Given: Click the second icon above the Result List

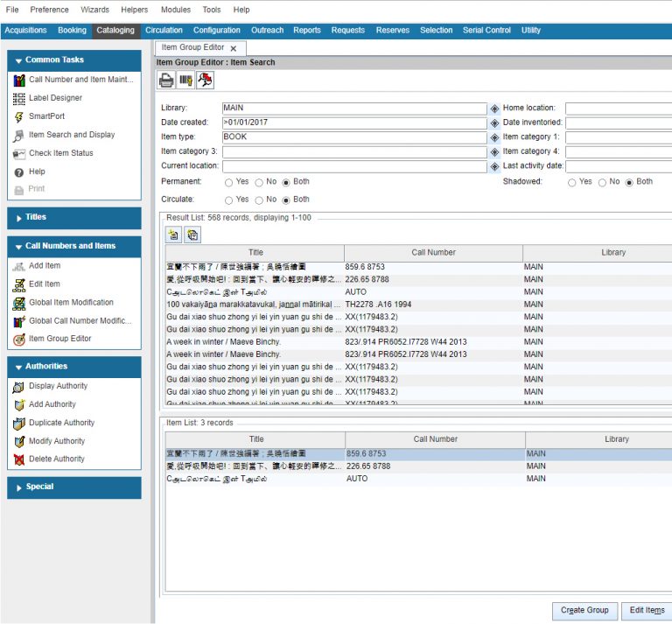Looking at the screenshot, I should coord(192,235).
